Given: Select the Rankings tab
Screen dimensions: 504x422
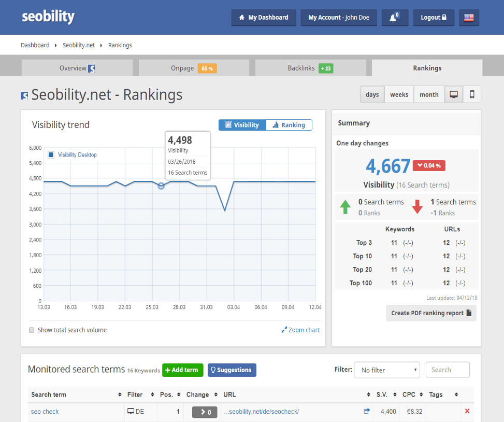Looking at the screenshot, I should [x=427, y=68].
